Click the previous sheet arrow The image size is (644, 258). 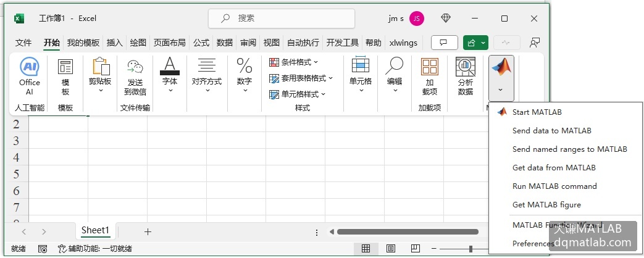click(24, 231)
